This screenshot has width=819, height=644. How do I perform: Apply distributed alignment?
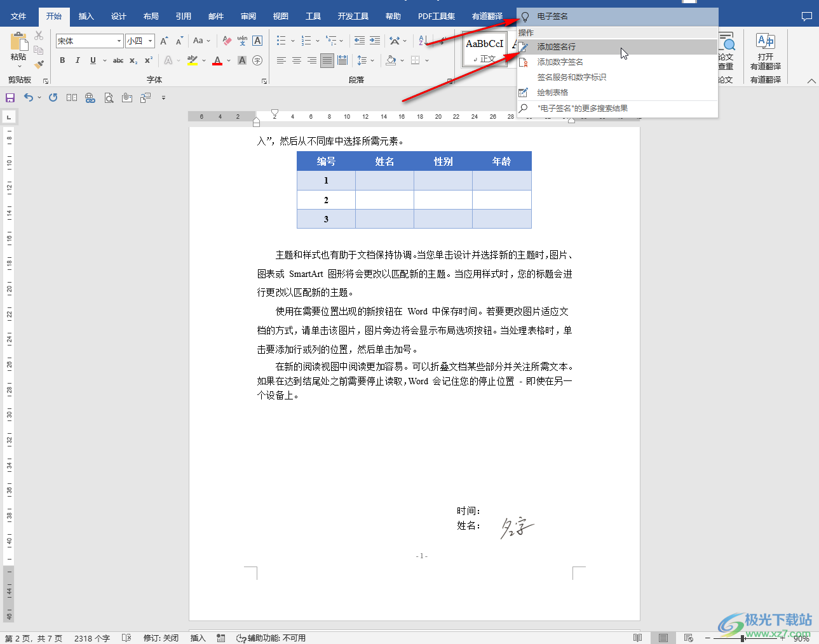click(x=342, y=60)
